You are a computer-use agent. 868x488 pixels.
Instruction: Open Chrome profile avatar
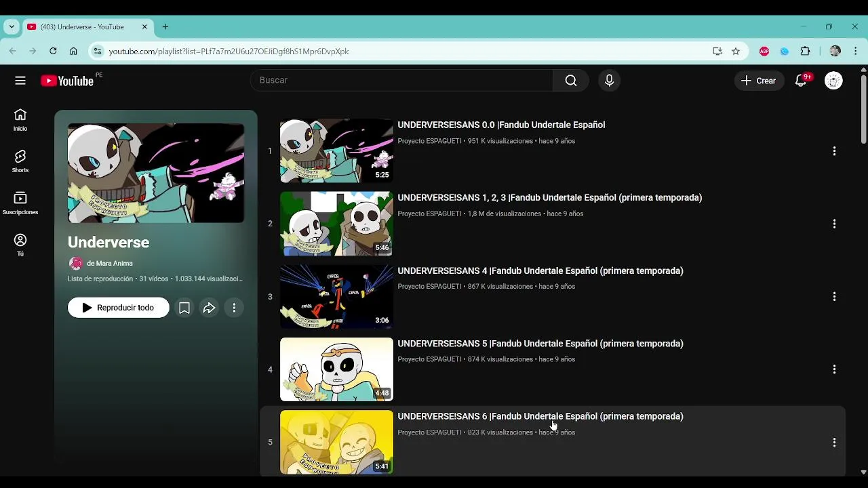click(x=835, y=51)
